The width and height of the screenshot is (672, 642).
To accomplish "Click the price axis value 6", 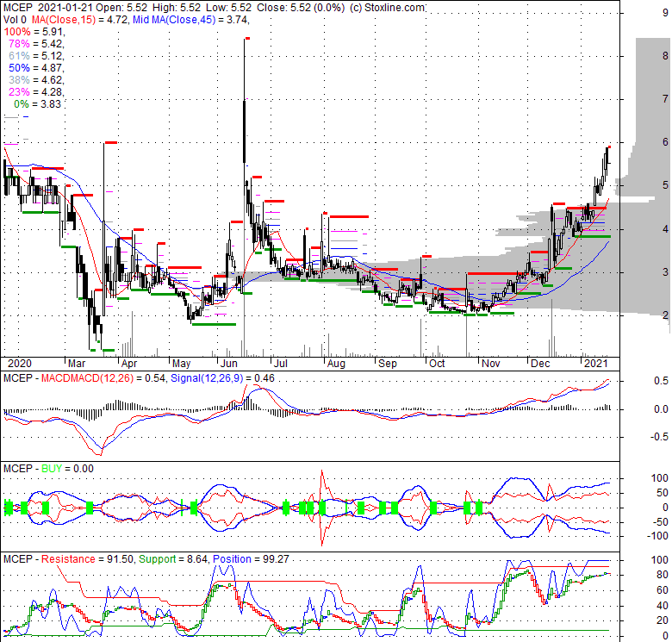I will tap(666, 142).
